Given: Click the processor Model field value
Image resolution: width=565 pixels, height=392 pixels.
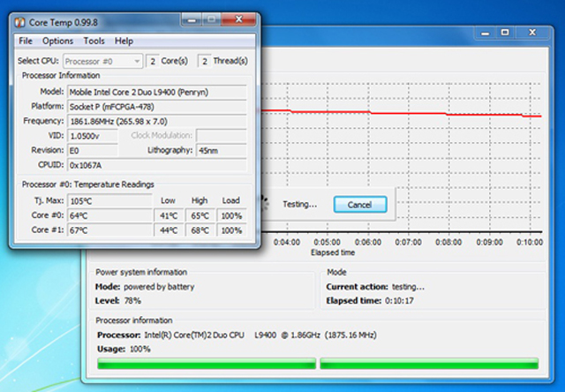Looking at the screenshot, I should click(x=157, y=92).
